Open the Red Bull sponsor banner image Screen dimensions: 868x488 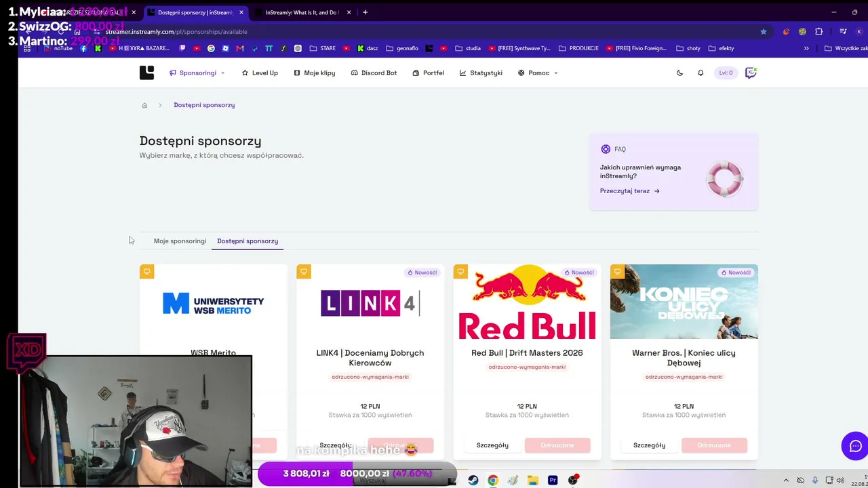[527, 302]
